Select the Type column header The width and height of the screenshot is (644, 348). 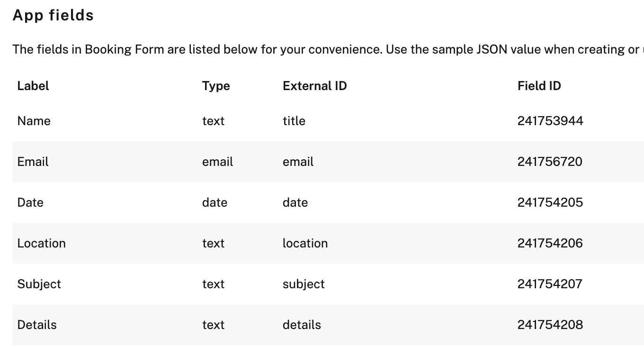(216, 86)
